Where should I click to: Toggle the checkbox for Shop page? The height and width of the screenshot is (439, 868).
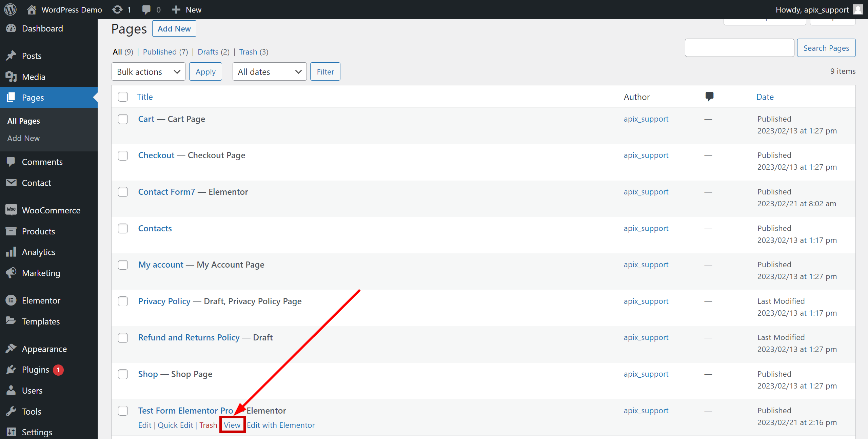123,374
